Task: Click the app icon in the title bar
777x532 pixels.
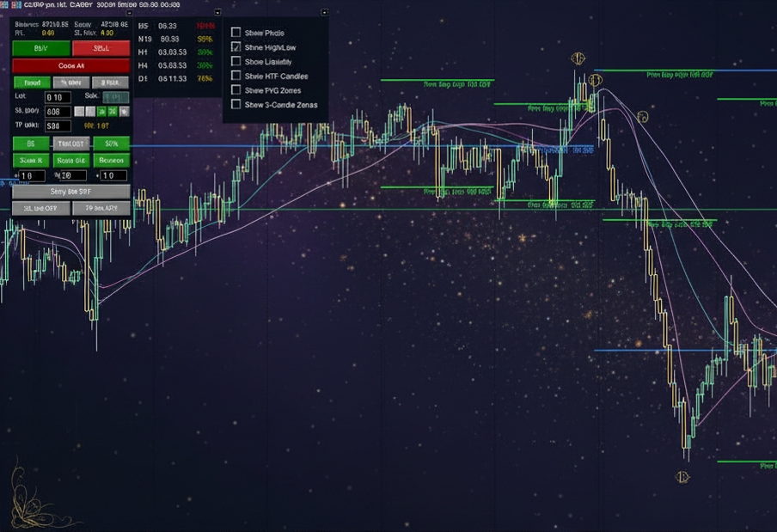Action: (5, 4)
